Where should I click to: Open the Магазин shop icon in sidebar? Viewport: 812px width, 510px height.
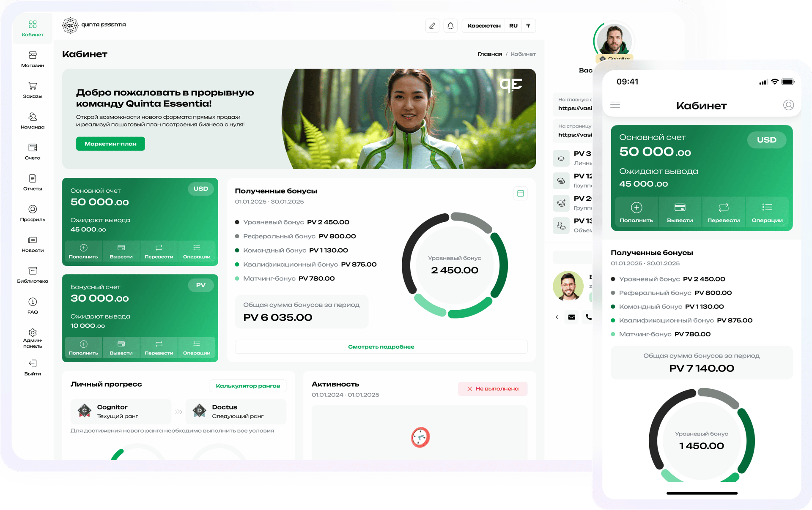point(33,55)
